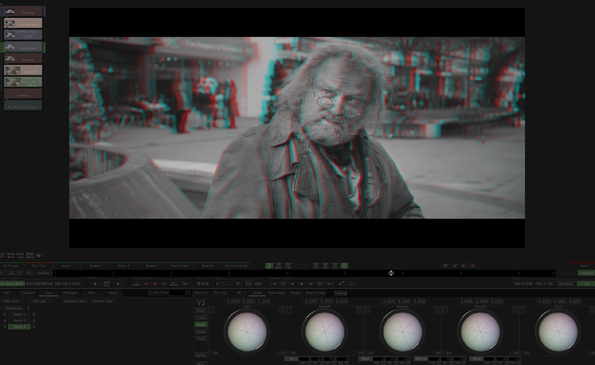595x365 pixels.
Task: Expand the ColorGrade layer arrow
Action: [28, 308]
